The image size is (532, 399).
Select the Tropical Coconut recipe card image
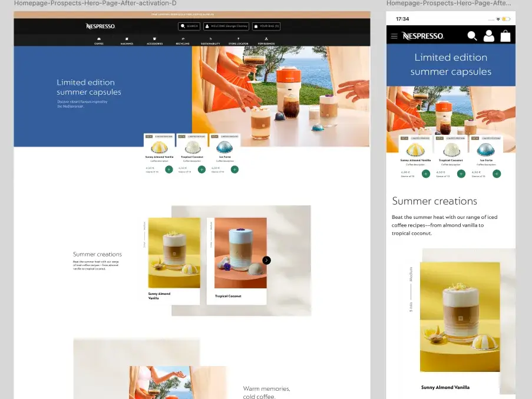point(236,253)
